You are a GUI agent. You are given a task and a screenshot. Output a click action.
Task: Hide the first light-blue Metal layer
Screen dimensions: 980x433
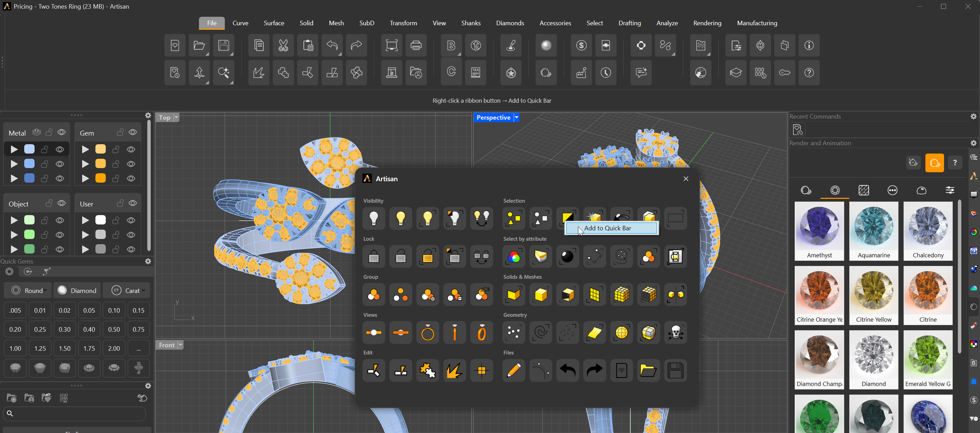(x=60, y=149)
